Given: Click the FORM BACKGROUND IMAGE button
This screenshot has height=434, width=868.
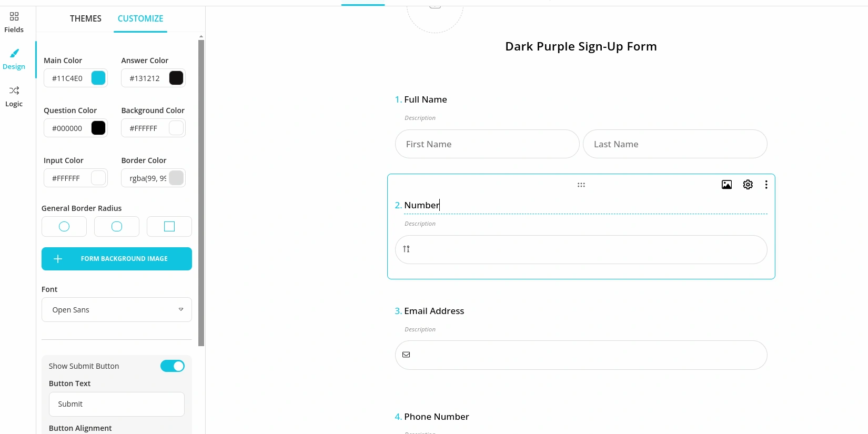Looking at the screenshot, I should pyautogui.click(x=116, y=258).
